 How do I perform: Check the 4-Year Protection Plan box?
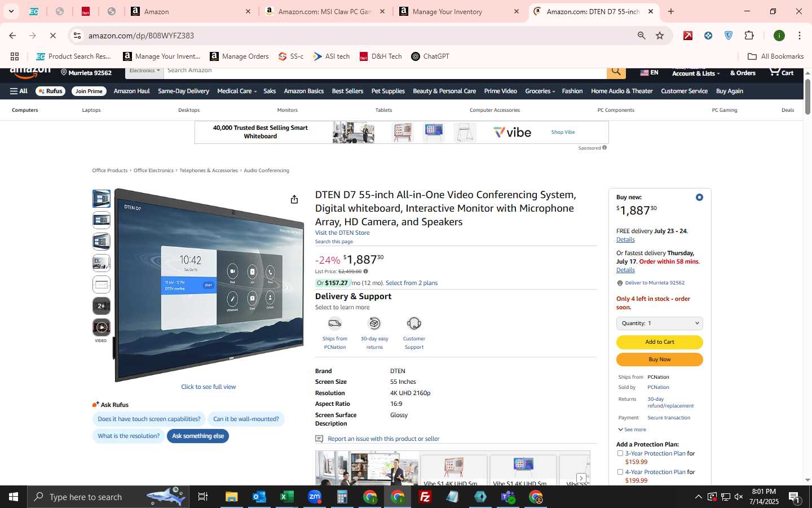point(620,472)
